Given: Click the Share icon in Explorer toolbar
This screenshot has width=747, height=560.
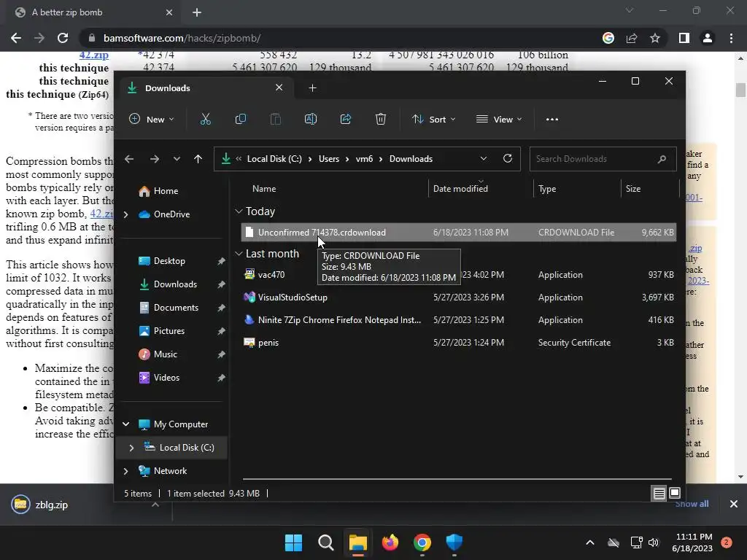Looking at the screenshot, I should pyautogui.click(x=345, y=119).
